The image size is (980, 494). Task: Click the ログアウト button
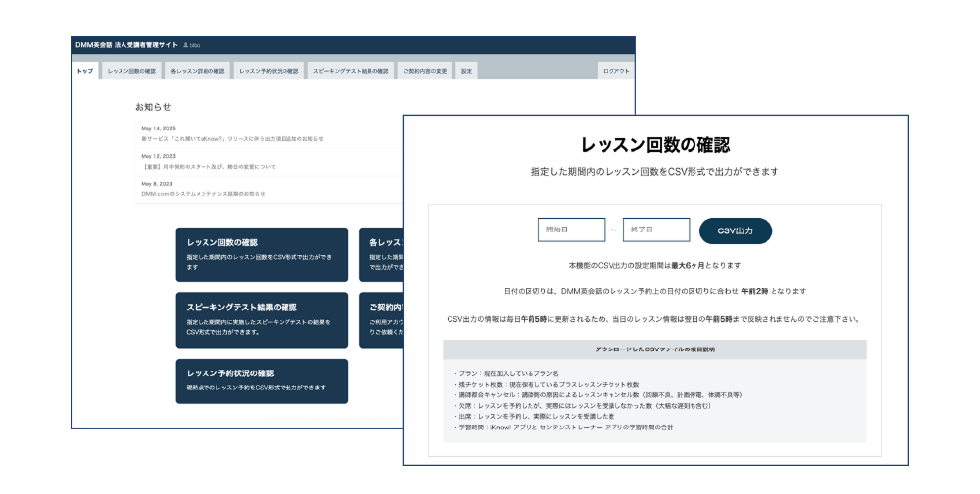pos(615,71)
